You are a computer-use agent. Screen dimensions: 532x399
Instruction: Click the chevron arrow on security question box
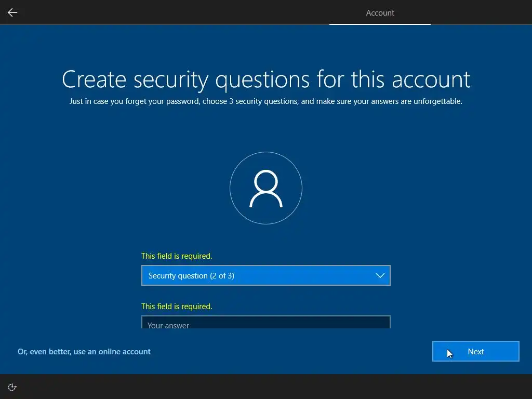click(380, 275)
